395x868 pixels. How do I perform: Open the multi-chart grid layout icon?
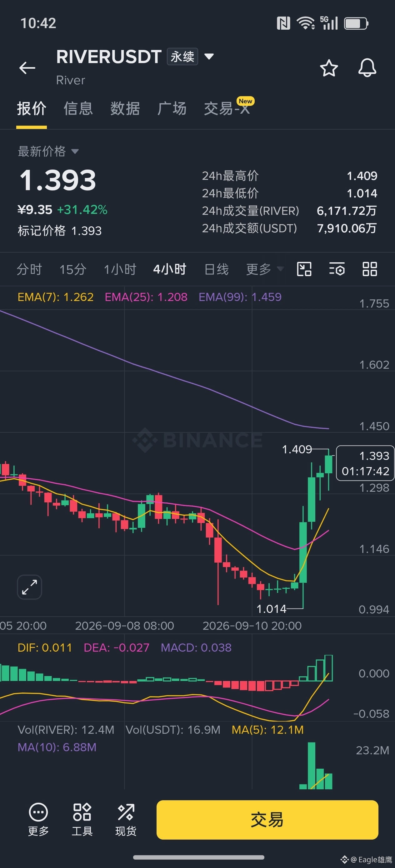[x=370, y=269]
